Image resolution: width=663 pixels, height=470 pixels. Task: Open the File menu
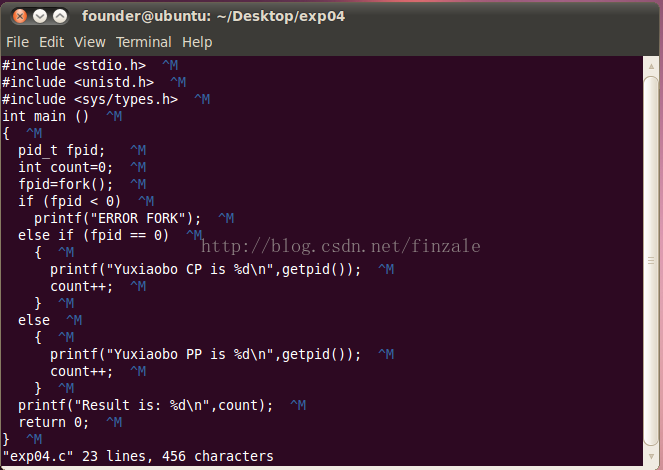coord(17,42)
